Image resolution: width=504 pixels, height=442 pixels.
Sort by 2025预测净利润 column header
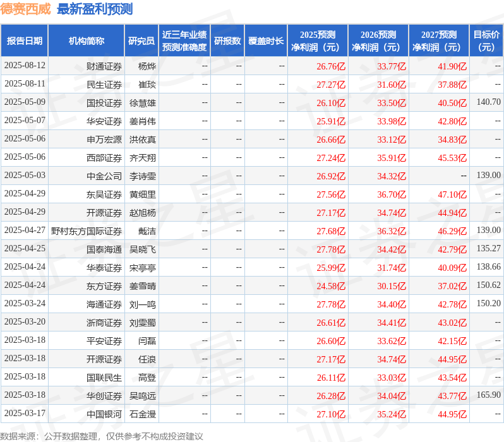tap(318, 41)
